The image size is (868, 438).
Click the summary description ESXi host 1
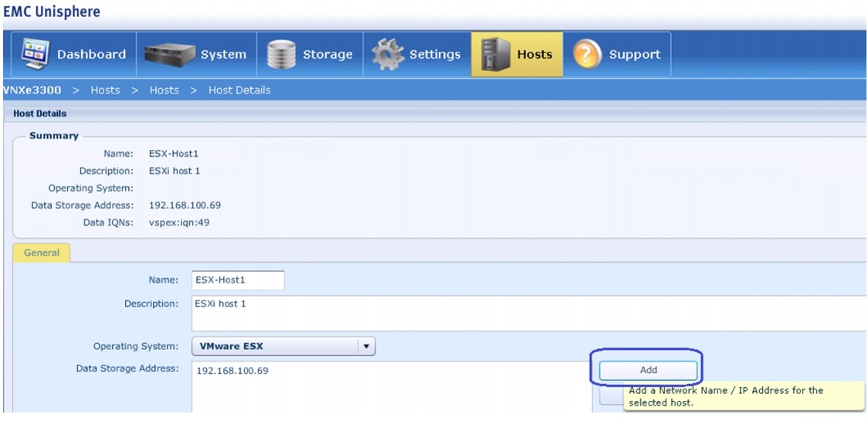point(175,171)
